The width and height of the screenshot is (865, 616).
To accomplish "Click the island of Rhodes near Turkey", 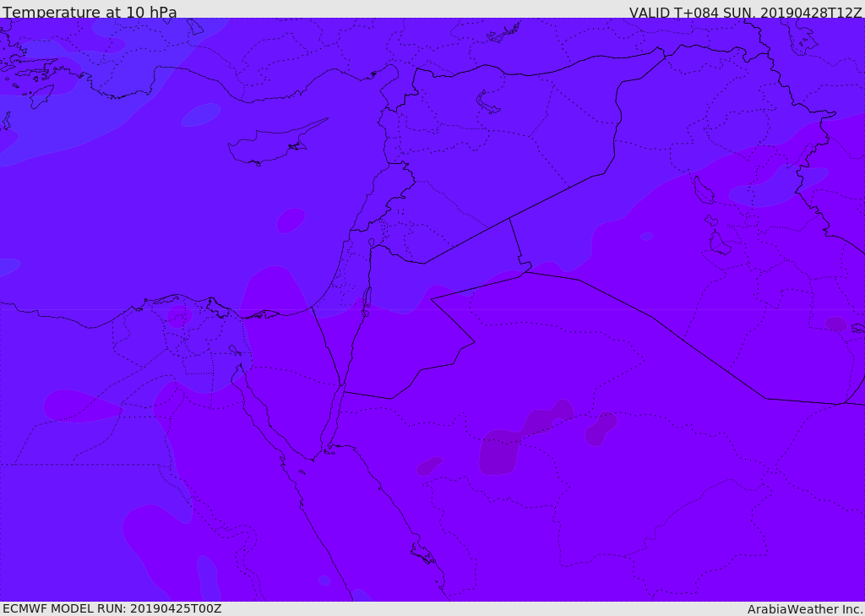I will tap(41, 96).
